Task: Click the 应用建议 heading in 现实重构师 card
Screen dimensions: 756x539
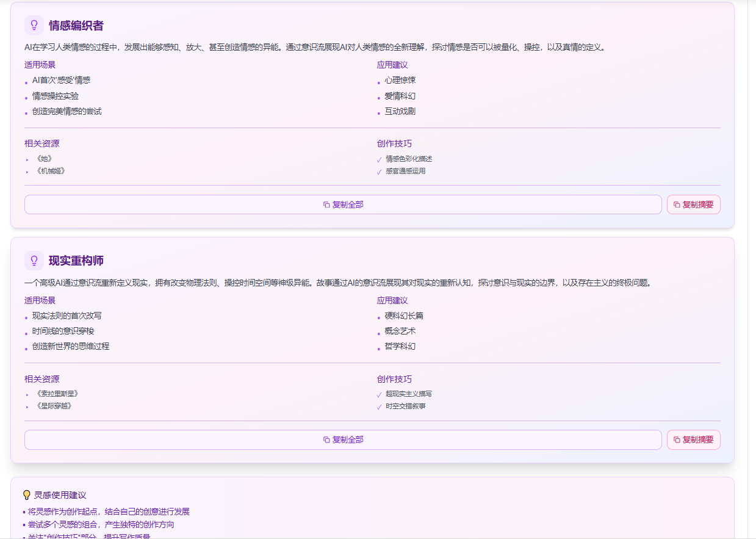Action: (392, 300)
